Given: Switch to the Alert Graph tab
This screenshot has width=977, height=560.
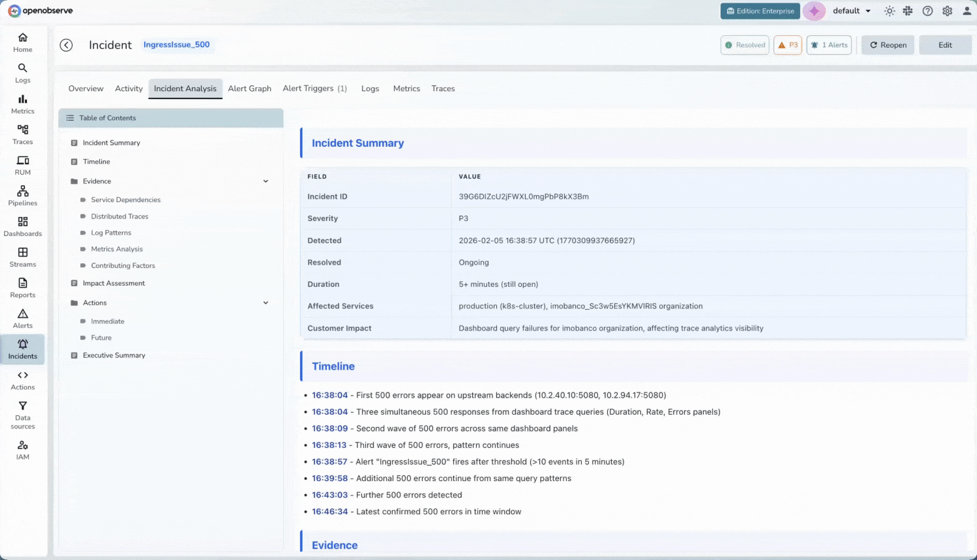Looking at the screenshot, I should tap(249, 88).
